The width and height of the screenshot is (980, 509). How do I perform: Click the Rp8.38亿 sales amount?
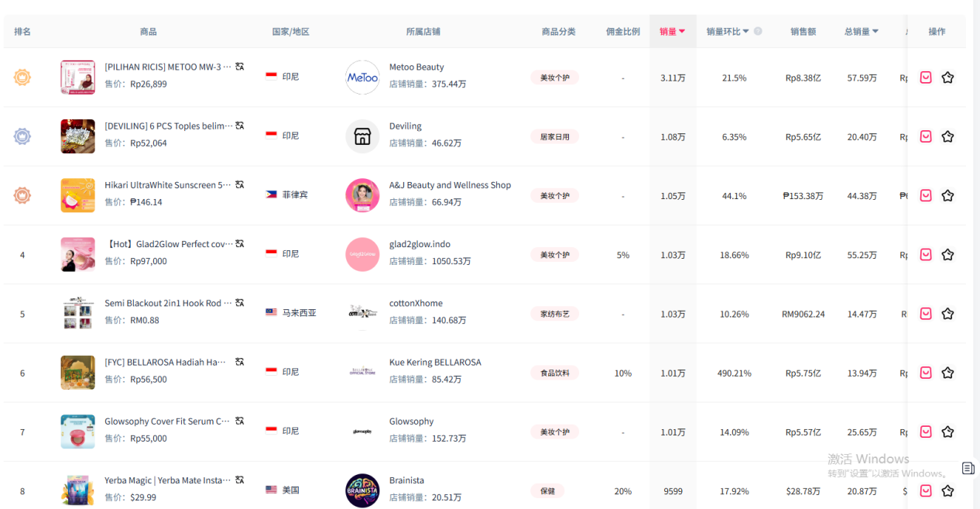pos(803,78)
